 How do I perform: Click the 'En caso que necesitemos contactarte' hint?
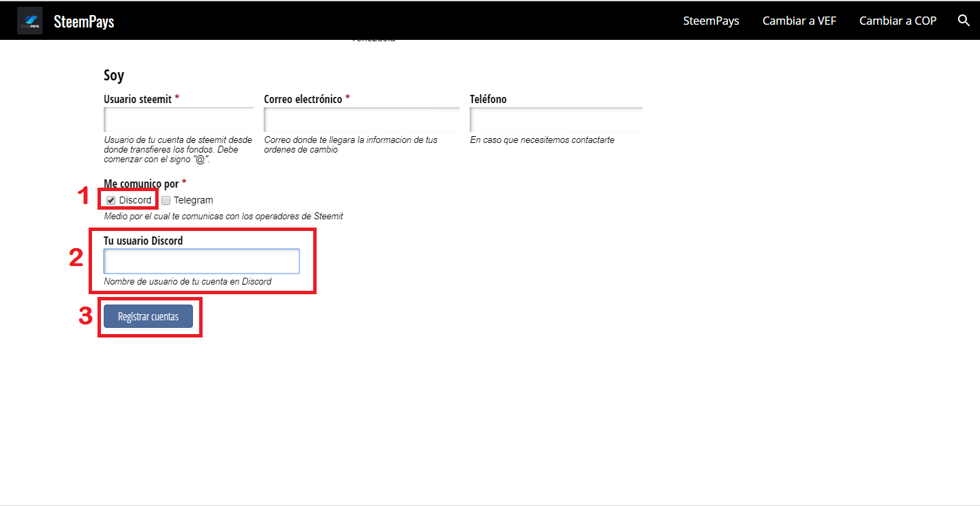click(x=542, y=140)
